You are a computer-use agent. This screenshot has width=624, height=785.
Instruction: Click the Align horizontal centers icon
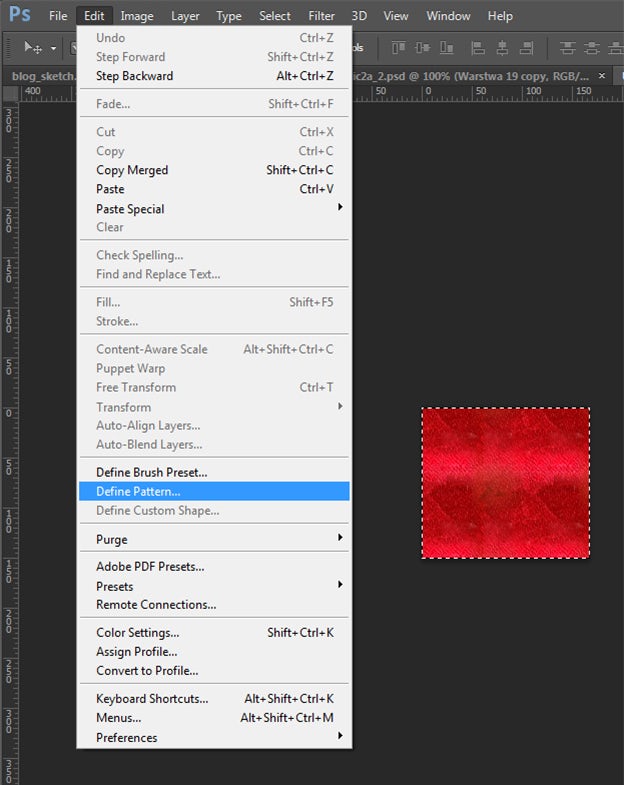(x=500, y=48)
